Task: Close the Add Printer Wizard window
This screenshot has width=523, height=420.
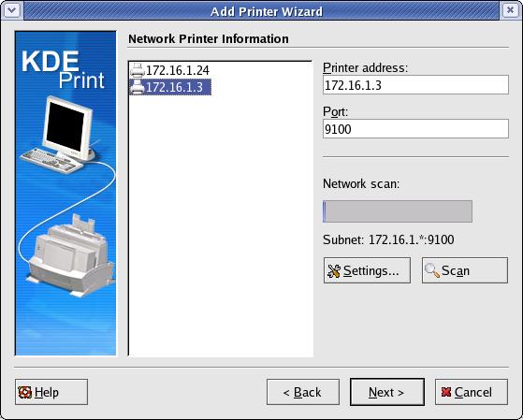Action: click(510, 10)
